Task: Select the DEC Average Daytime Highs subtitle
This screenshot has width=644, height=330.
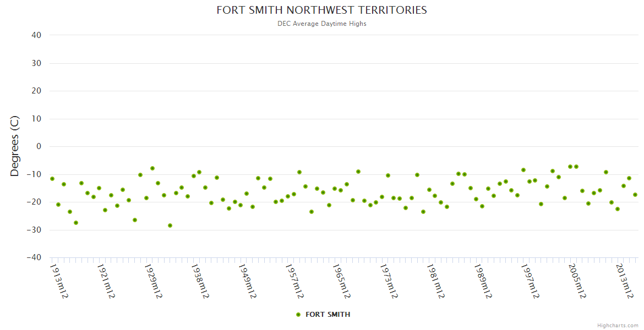Action: coord(321,24)
